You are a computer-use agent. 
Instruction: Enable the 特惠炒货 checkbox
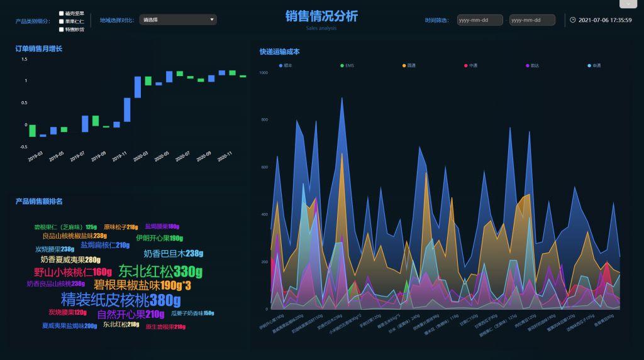(x=61, y=30)
